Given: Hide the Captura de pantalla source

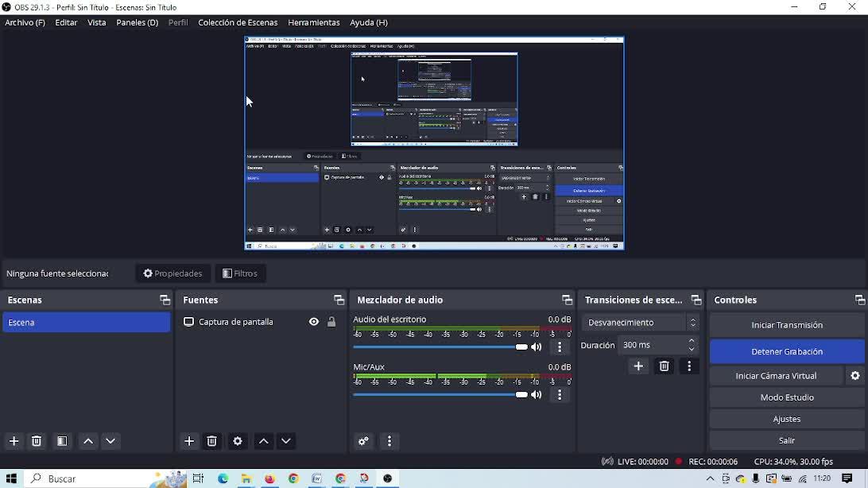Looking at the screenshot, I should pos(314,322).
